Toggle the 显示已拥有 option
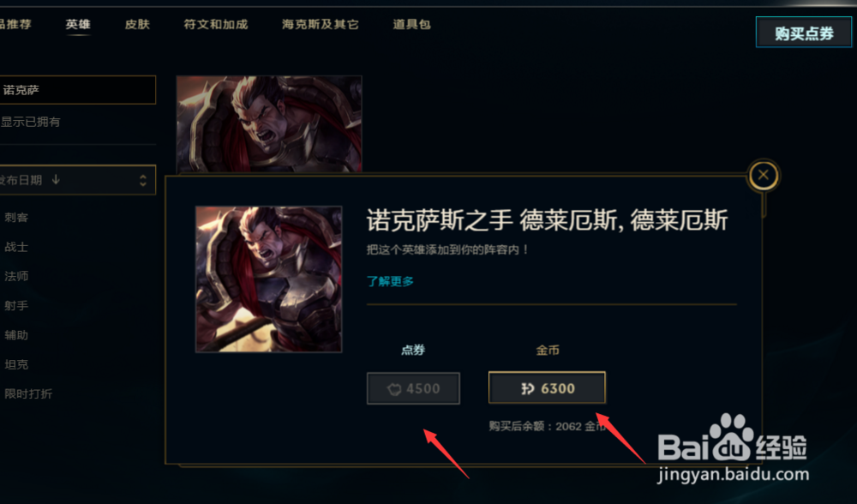 [30, 122]
